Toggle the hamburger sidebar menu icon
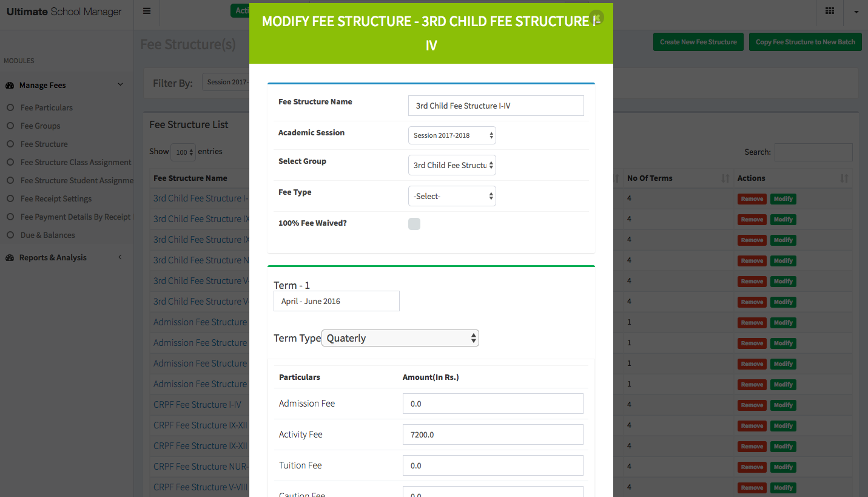 [x=147, y=11]
